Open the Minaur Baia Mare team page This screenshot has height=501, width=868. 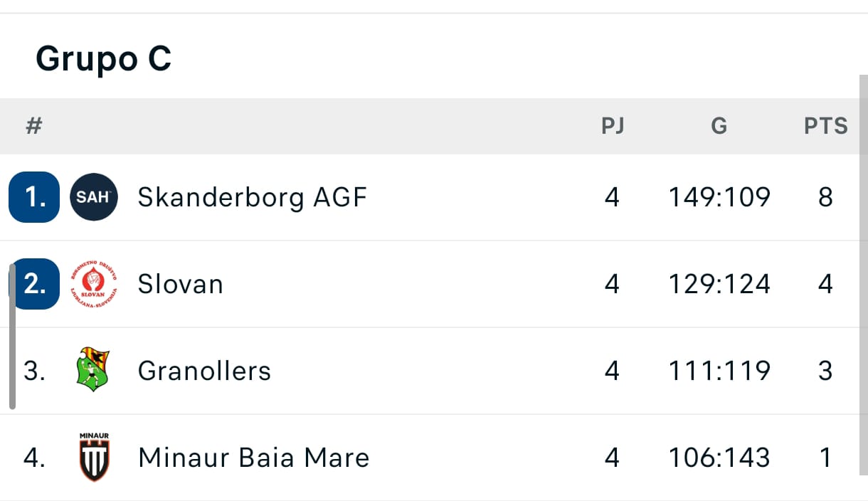click(x=253, y=458)
